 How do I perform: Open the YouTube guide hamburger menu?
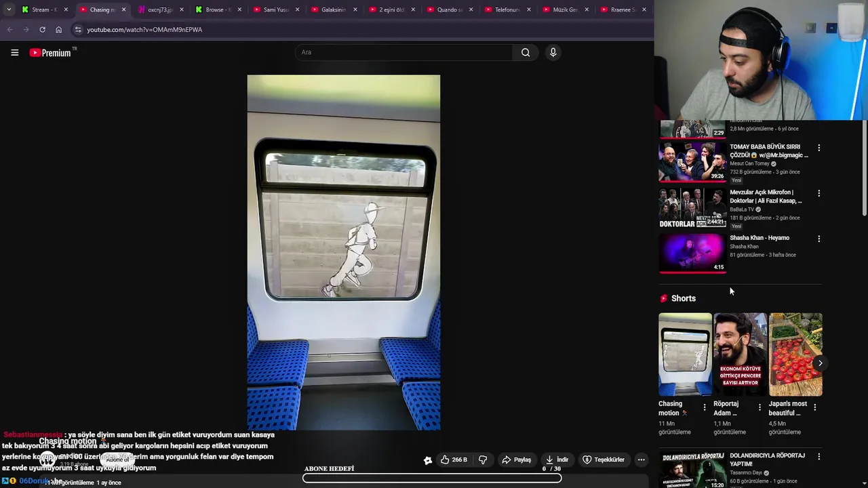tap(14, 52)
